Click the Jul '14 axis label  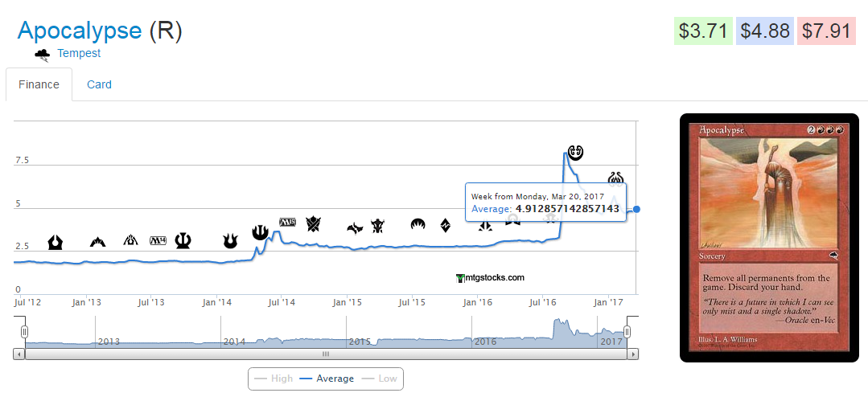(x=282, y=302)
